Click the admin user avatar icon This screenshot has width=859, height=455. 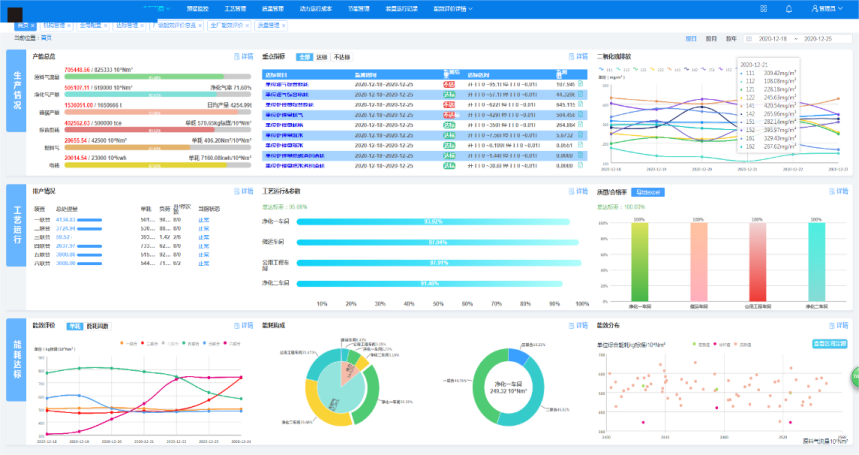coord(813,8)
